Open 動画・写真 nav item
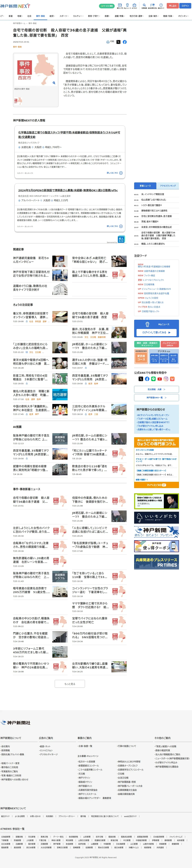 168,16
